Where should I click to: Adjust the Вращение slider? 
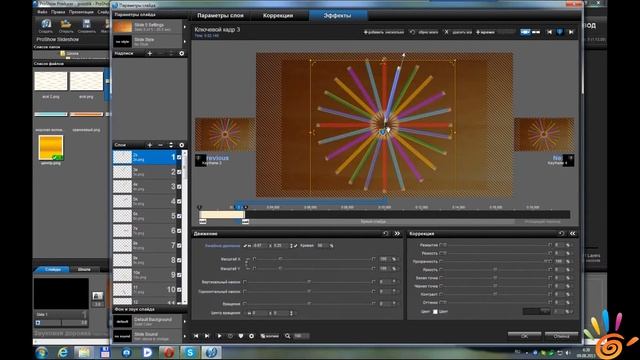(x=309, y=303)
